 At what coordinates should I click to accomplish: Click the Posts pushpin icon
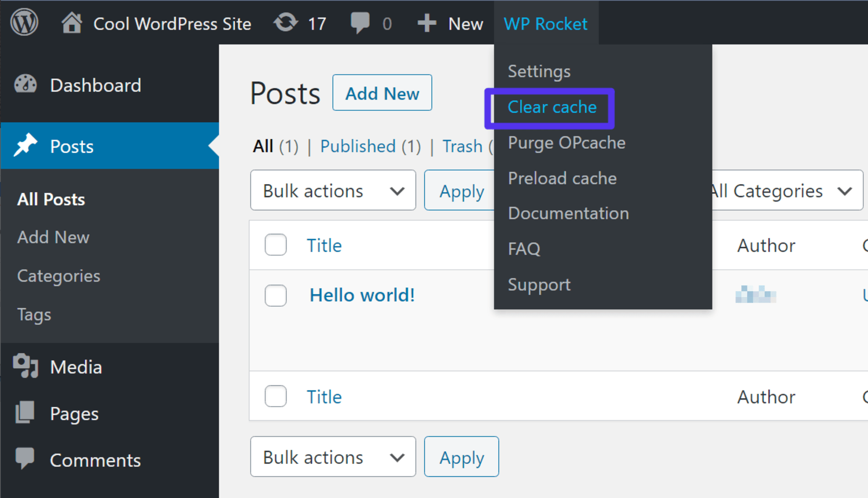click(x=26, y=145)
